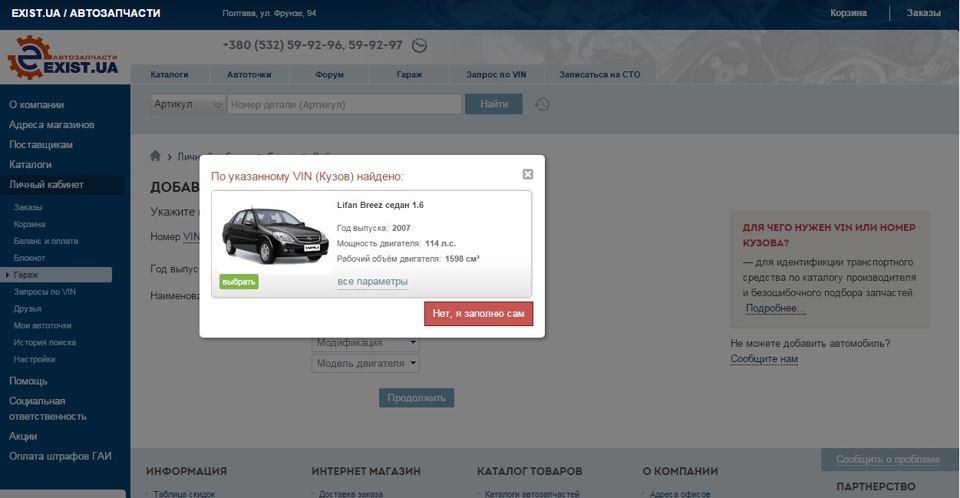
Task: Open 'Баланс и оплата' sub-item
Action: 46,241
